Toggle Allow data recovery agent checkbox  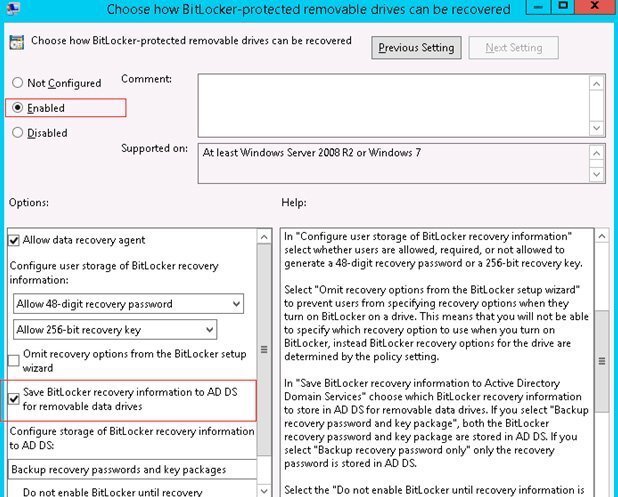pyautogui.click(x=14, y=240)
